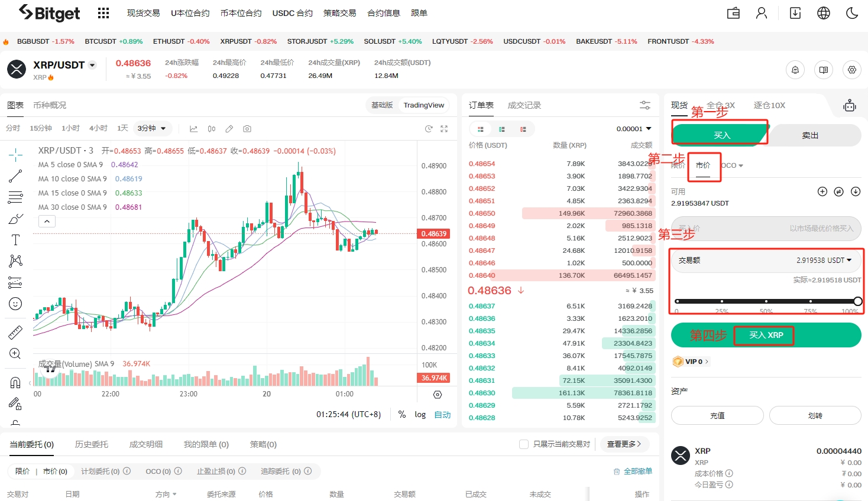Click the cancel all orders link
The width and height of the screenshot is (868, 501).
[x=633, y=471]
